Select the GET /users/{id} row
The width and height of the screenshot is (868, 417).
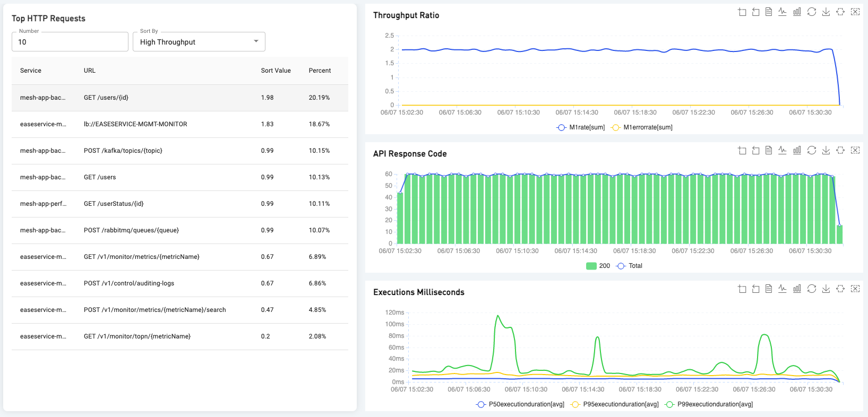point(180,98)
